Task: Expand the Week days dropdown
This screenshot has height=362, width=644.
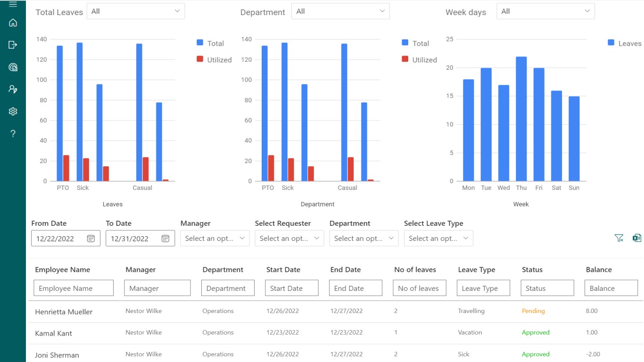Action: (545, 11)
